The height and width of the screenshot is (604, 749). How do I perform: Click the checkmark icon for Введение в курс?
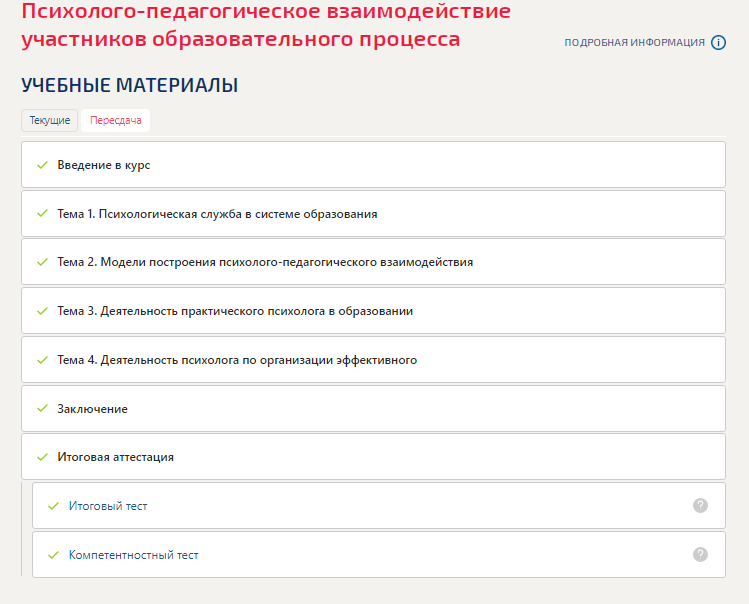pyautogui.click(x=43, y=165)
